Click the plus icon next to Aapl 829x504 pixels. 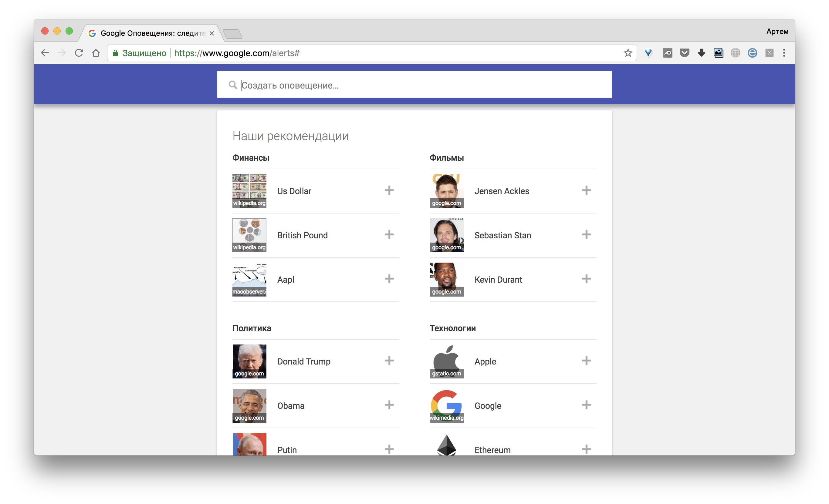pos(389,279)
